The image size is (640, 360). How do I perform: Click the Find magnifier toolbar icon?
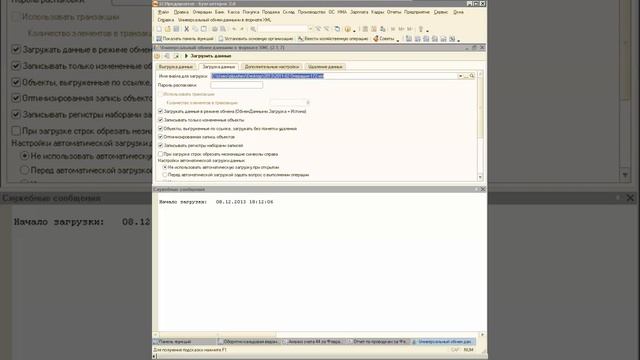[x=253, y=29]
